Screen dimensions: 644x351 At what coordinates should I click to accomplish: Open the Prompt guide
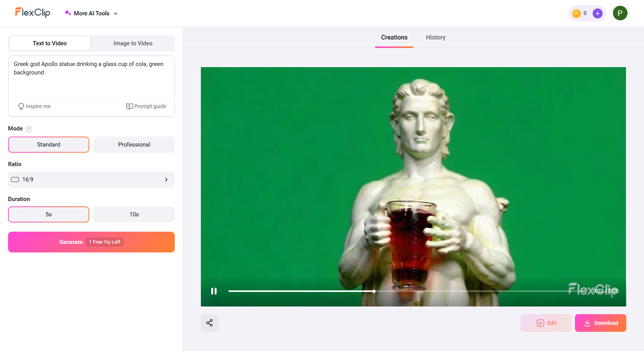(146, 106)
